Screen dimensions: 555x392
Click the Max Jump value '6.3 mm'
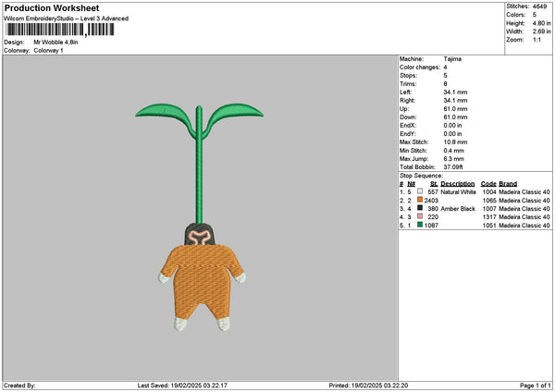(454, 159)
